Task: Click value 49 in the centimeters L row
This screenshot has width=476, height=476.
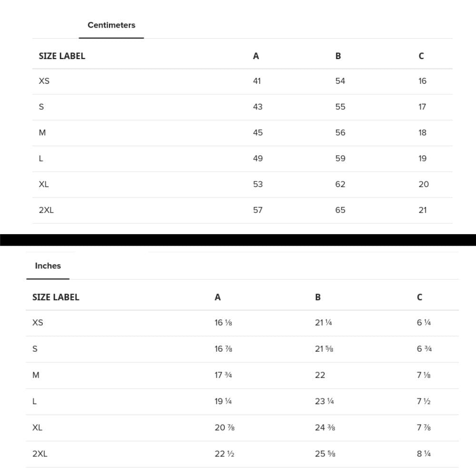Action: pos(258,159)
